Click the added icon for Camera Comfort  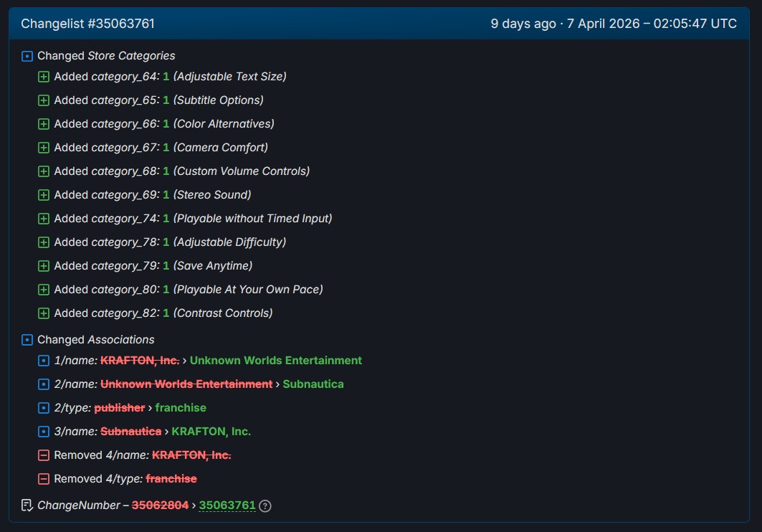point(44,148)
